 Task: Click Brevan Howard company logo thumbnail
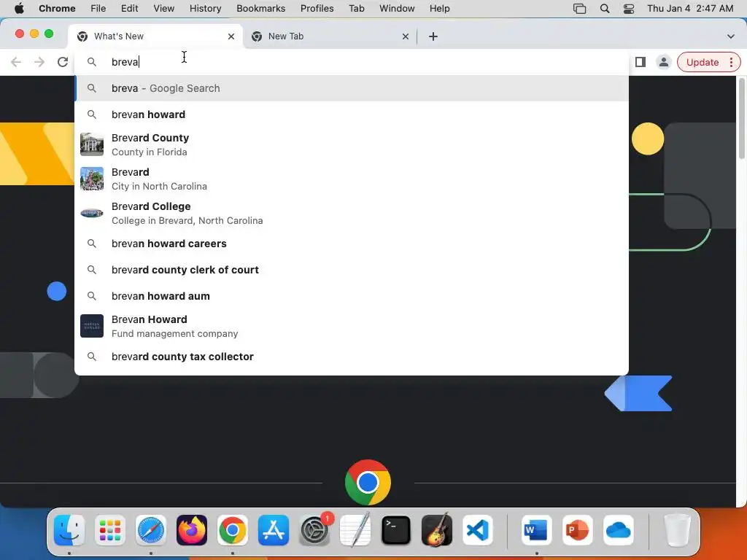click(x=92, y=326)
